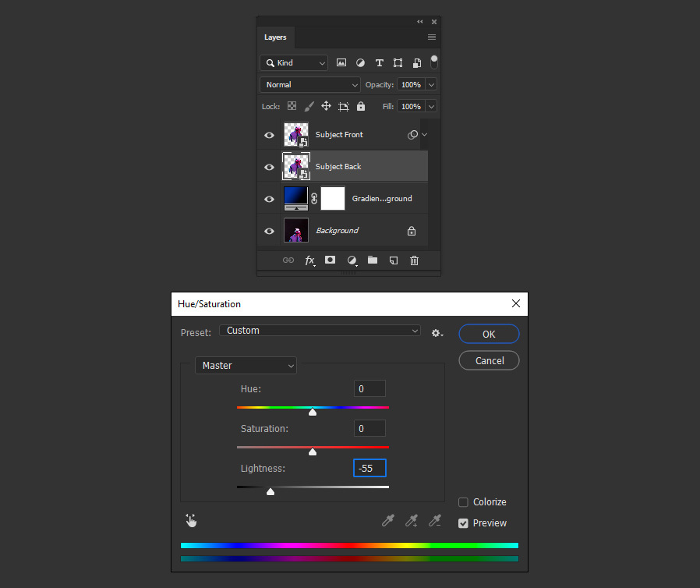Click the Subject Front layer name
Image resolution: width=700 pixels, height=588 pixels.
[x=339, y=134]
